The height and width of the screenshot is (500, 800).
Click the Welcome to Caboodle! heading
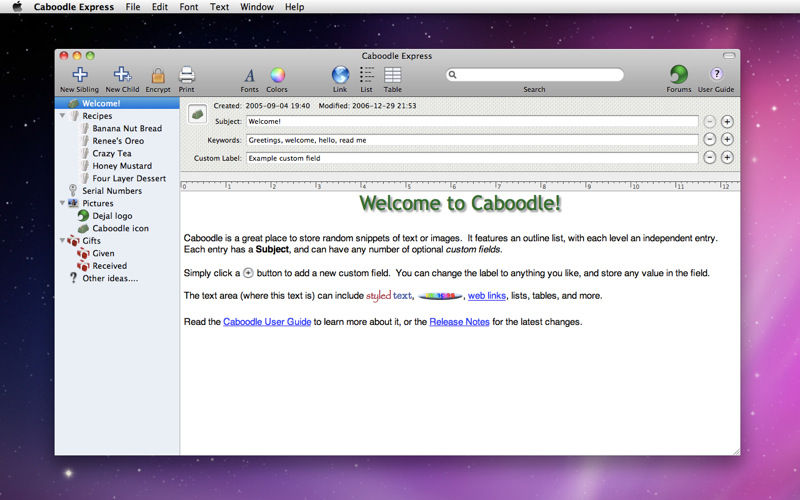pos(460,203)
